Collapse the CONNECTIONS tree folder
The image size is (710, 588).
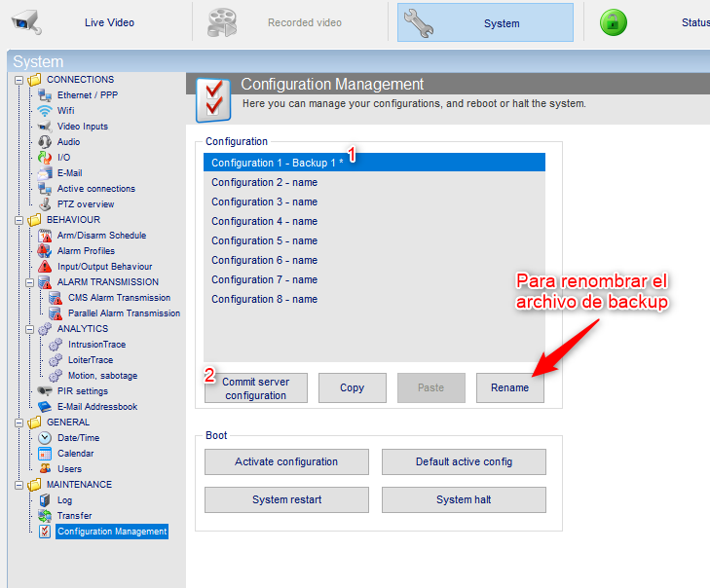(x=19, y=80)
